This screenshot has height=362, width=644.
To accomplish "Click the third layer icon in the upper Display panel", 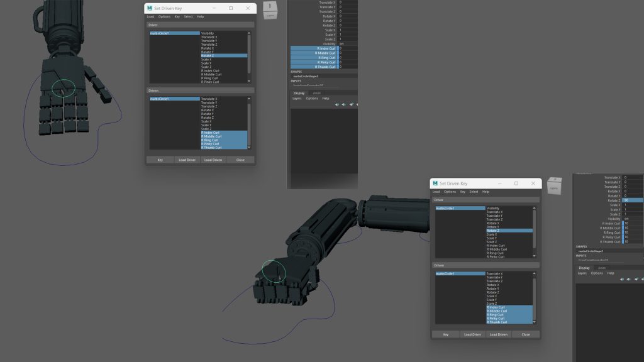I will 351,104.
